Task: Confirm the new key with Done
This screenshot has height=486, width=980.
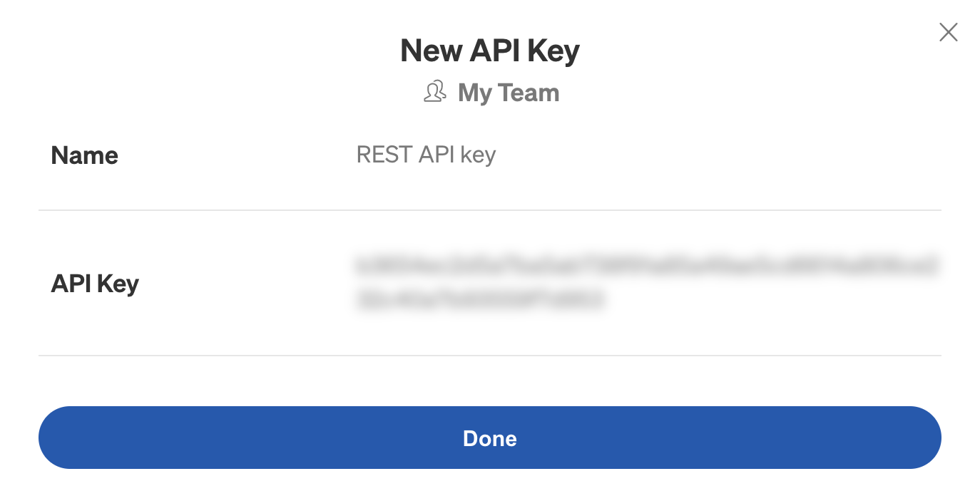Action: pos(490,438)
